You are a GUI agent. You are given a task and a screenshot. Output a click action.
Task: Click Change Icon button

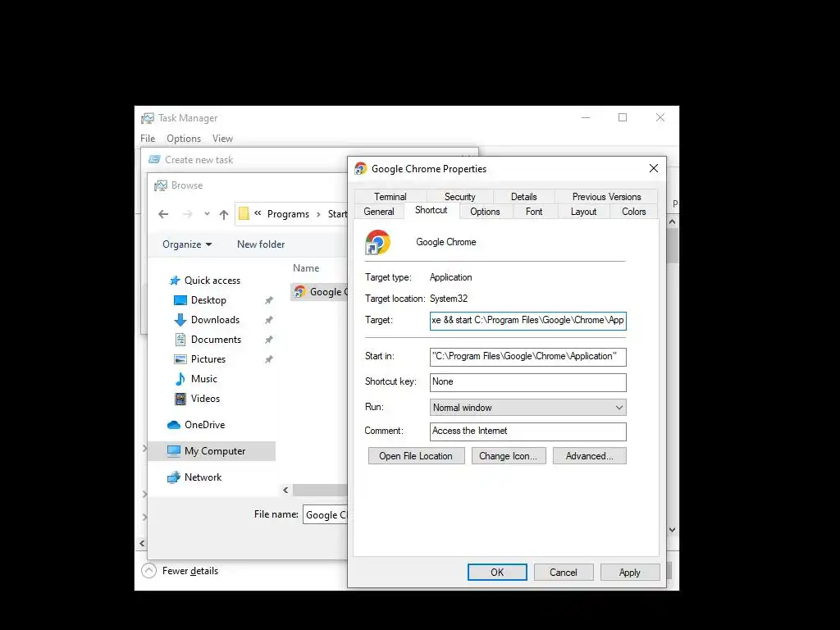(x=509, y=456)
